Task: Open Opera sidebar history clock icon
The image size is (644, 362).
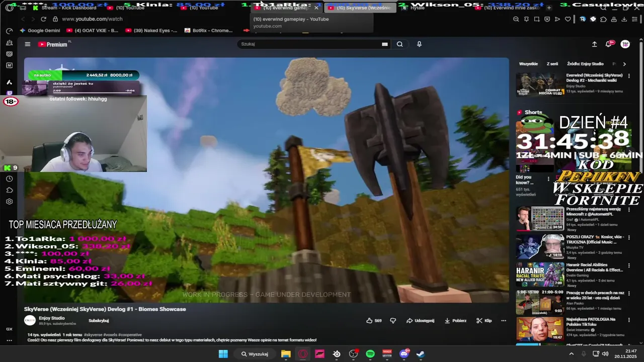Action: 9,179
